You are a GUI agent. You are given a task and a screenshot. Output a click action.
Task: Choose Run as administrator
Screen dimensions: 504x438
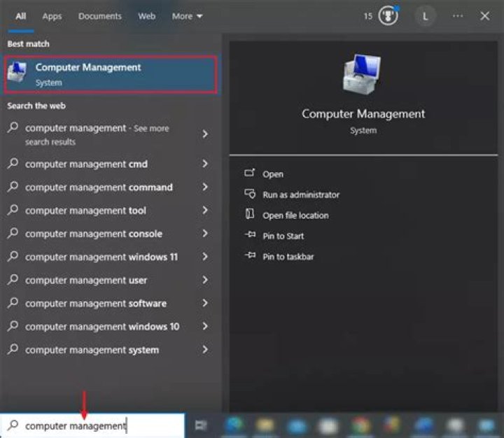[x=300, y=195]
